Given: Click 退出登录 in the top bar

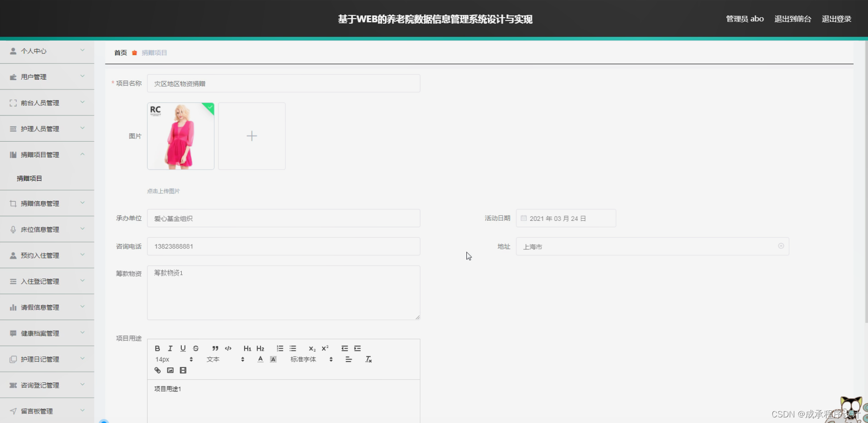Looking at the screenshot, I should pyautogui.click(x=836, y=19).
